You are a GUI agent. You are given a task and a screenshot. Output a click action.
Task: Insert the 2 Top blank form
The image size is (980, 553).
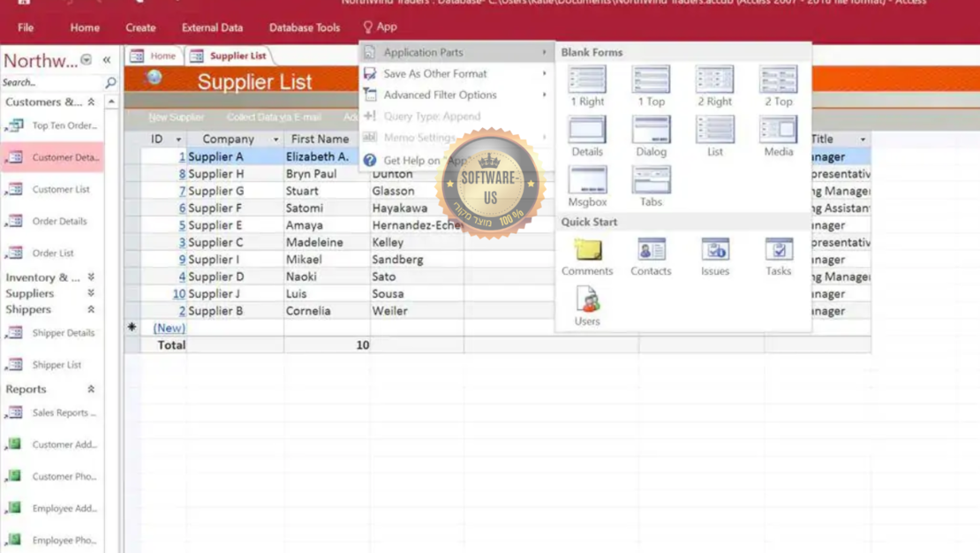[x=778, y=87]
